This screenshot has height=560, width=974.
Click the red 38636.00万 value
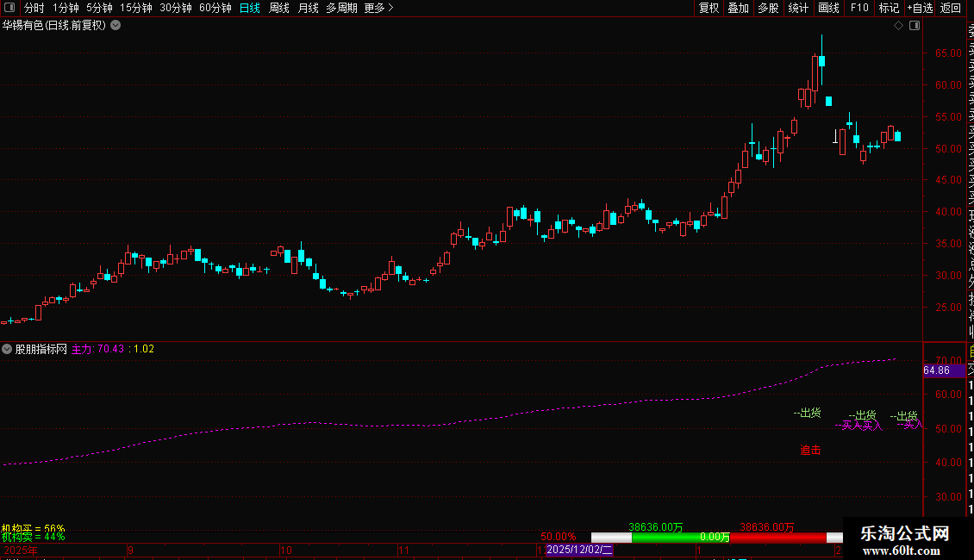(x=767, y=527)
